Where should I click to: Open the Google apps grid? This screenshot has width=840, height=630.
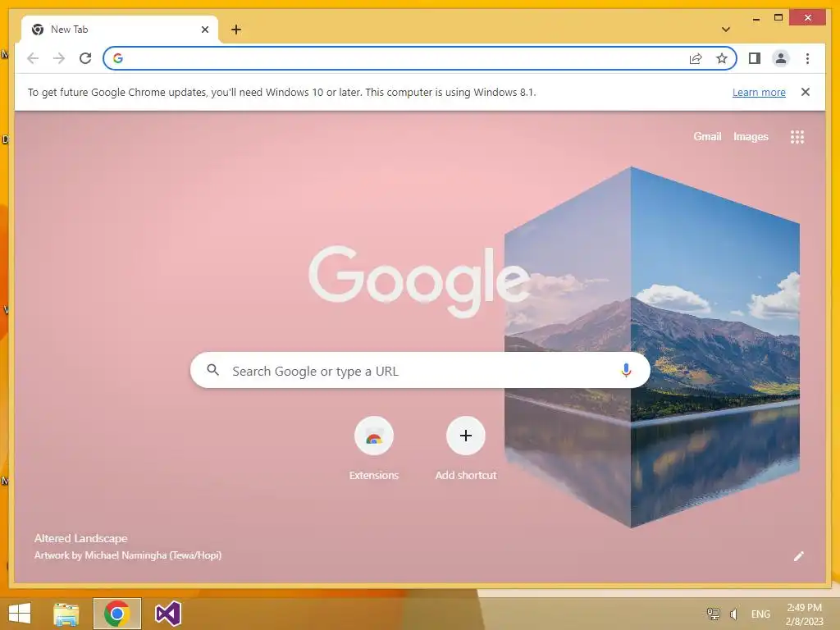pyautogui.click(x=797, y=137)
